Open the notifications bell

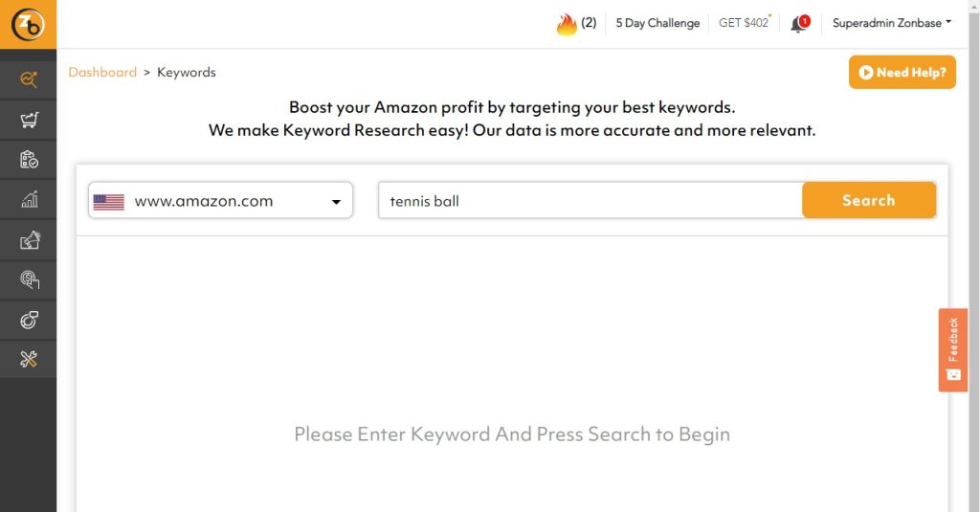click(x=798, y=24)
